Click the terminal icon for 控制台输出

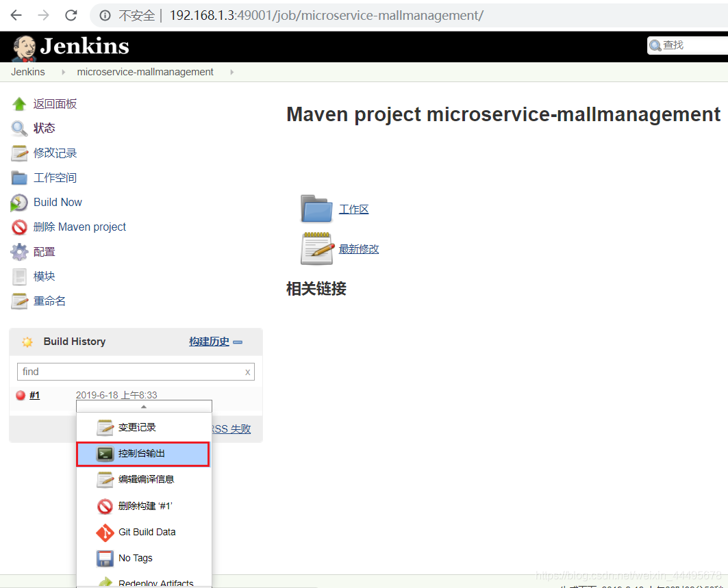coord(105,454)
